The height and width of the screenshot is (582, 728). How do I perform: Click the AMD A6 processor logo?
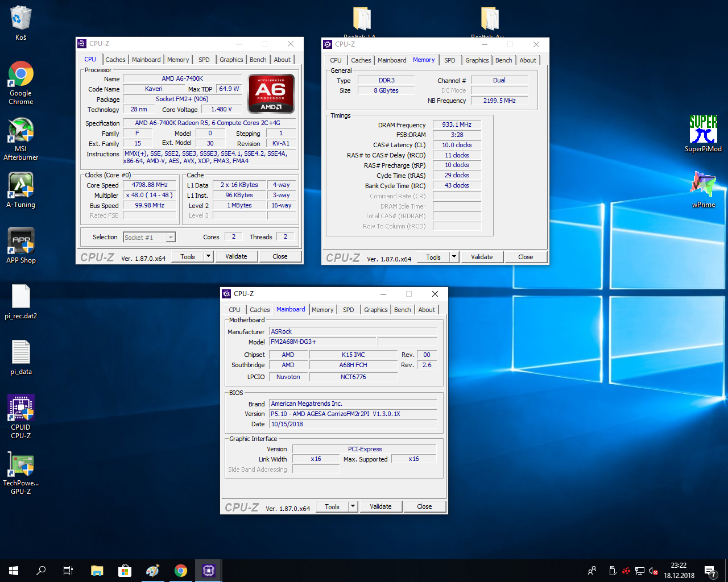pos(271,93)
